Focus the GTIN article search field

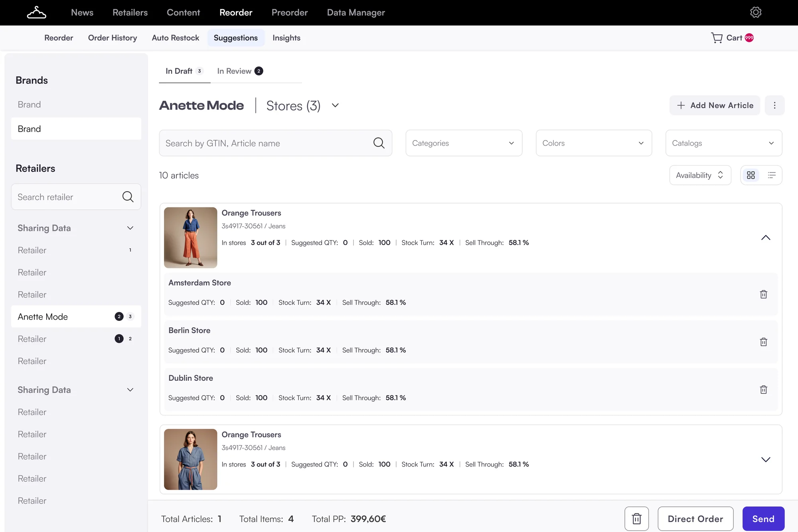coord(275,143)
